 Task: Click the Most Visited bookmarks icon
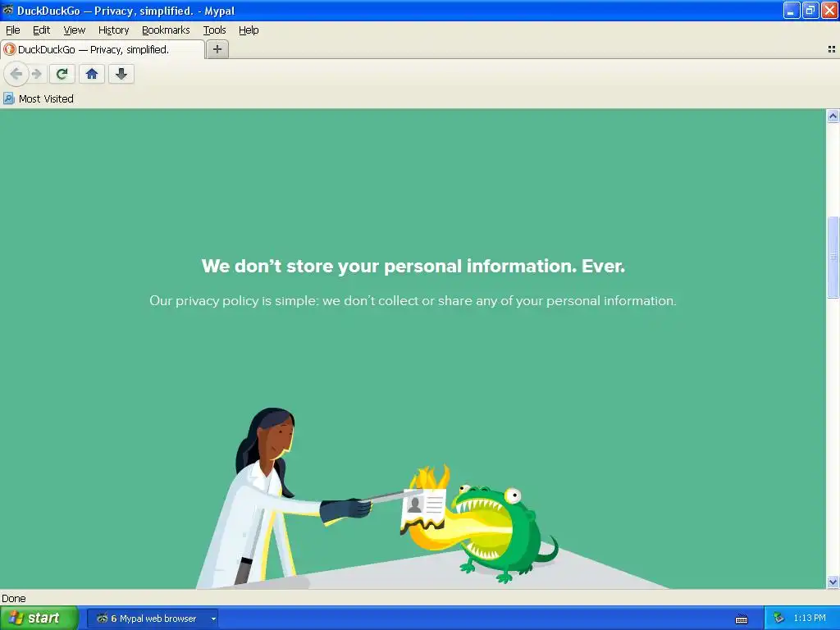[8, 98]
